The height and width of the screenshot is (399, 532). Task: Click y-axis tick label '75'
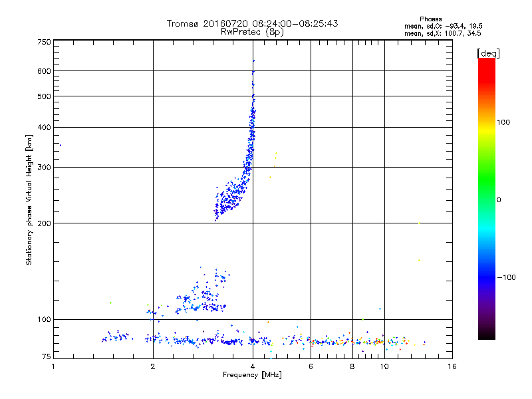coord(47,356)
